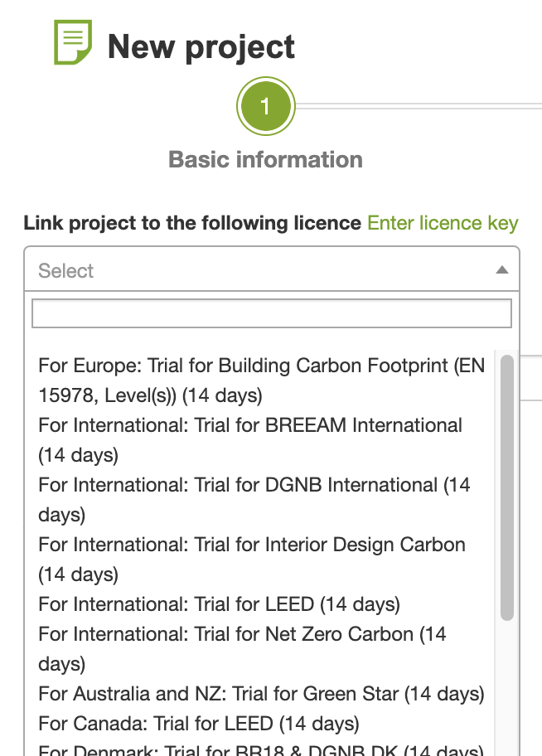Click the step 1 circle indicator

pyautogui.click(x=265, y=106)
